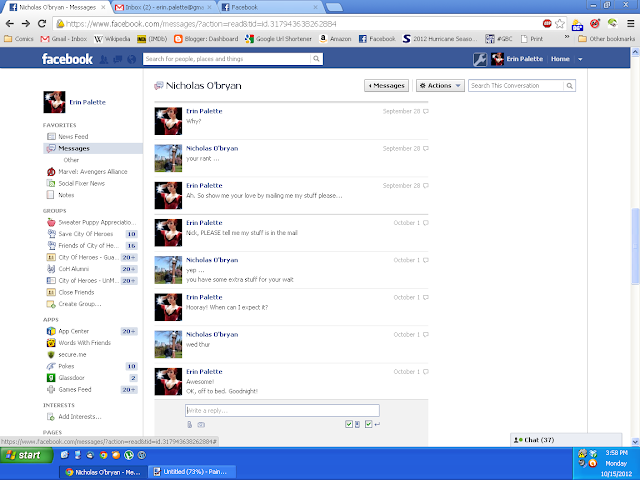Open the Comics bookmark folder
The image size is (640, 480).
click(19, 39)
